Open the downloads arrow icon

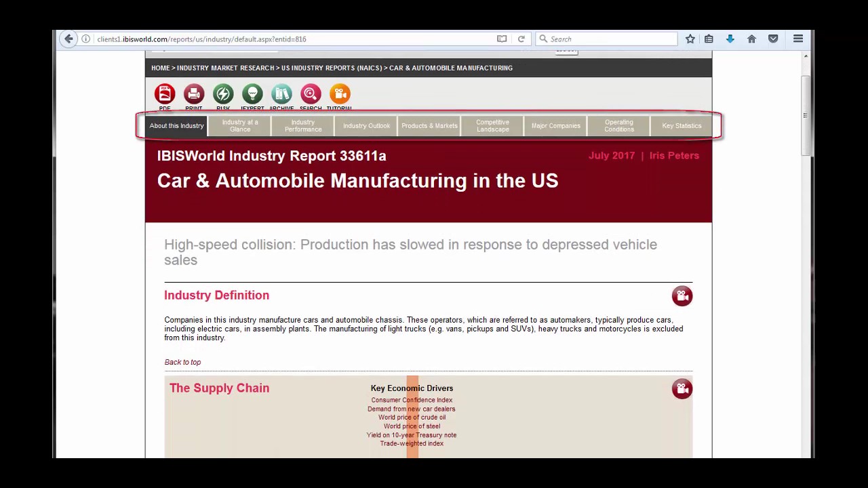pyautogui.click(x=730, y=39)
